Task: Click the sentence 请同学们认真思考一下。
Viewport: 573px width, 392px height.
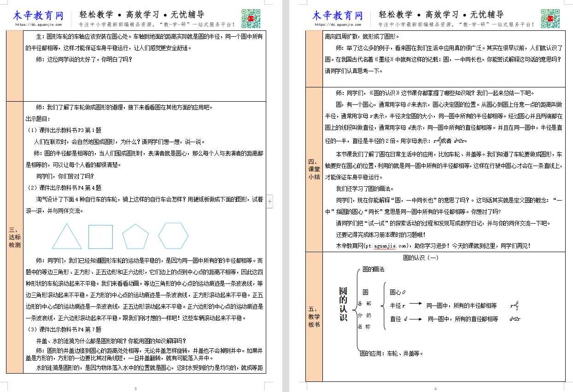Action: tap(354, 71)
